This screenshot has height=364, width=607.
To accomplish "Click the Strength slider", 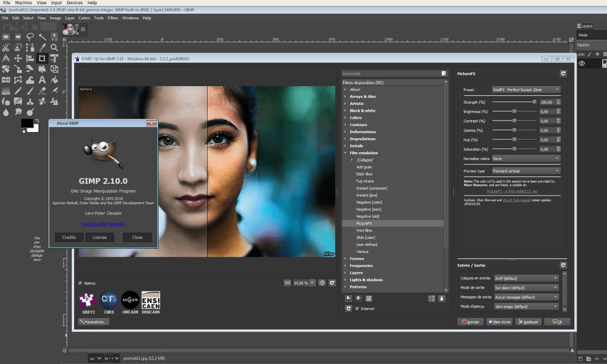I will coord(513,102).
